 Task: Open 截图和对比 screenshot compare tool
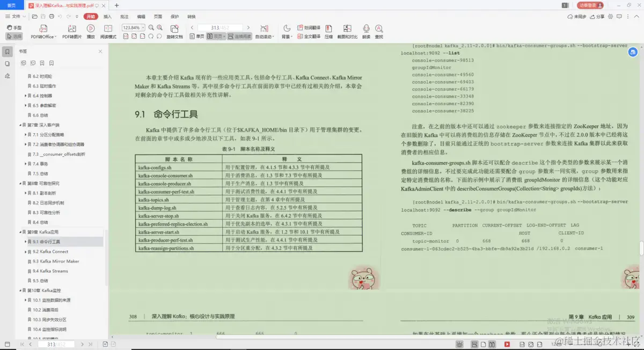coord(347,32)
